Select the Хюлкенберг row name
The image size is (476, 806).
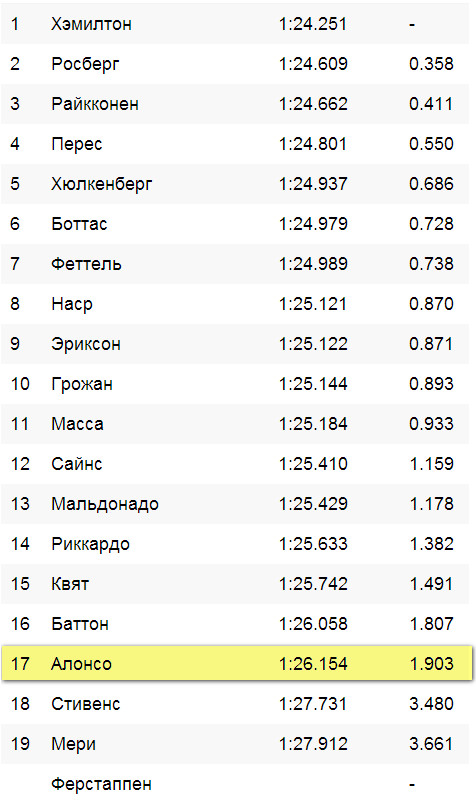pyautogui.click(x=102, y=184)
